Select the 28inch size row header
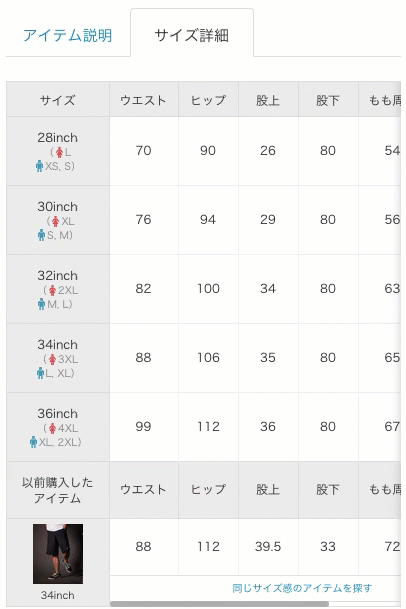Image resolution: width=406 pixels, height=609 pixels. (x=58, y=151)
